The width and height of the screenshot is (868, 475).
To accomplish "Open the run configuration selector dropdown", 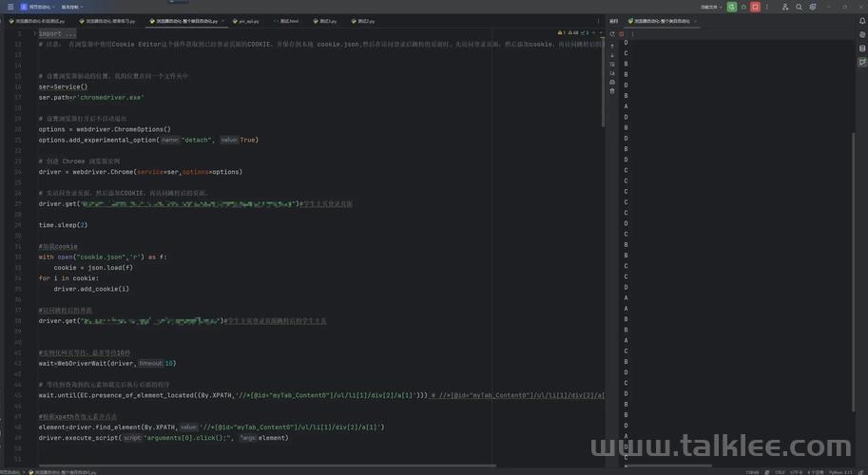I will click(711, 7).
